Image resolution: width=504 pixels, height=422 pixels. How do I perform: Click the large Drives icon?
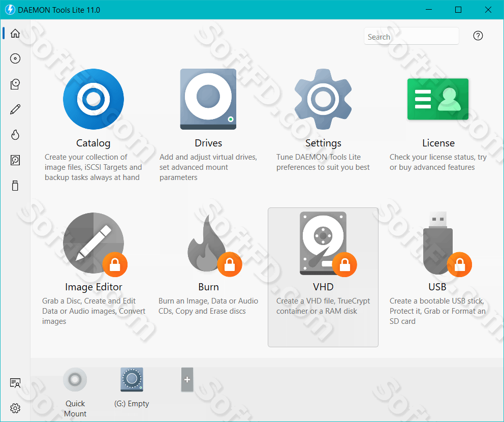coord(208,99)
